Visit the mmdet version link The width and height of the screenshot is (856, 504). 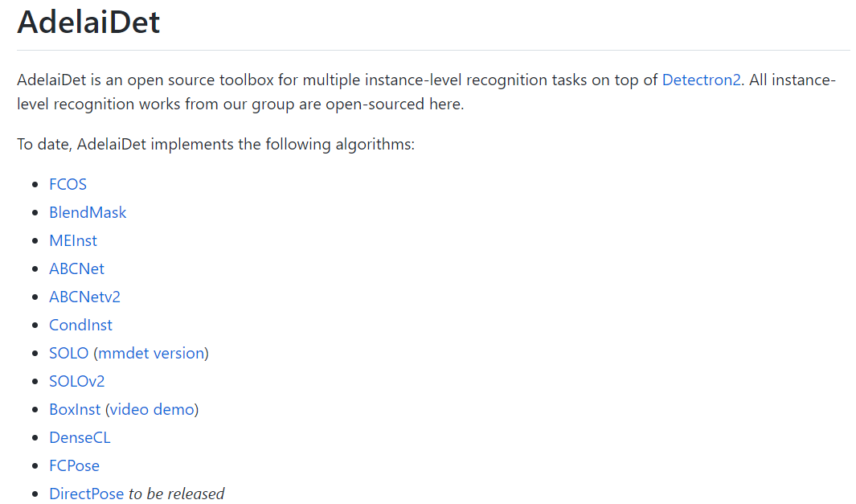tap(151, 354)
